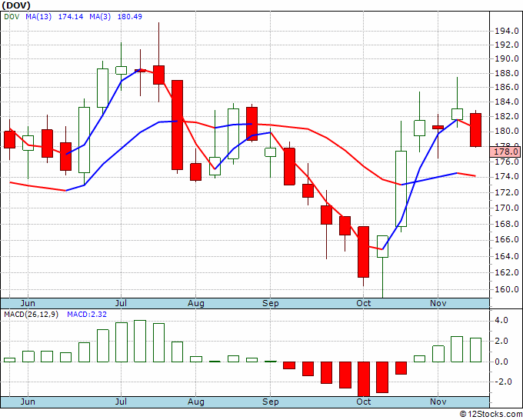This screenshot has width=523, height=420.
Task: Click the MA(13) legend label
Action: click(38, 16)
